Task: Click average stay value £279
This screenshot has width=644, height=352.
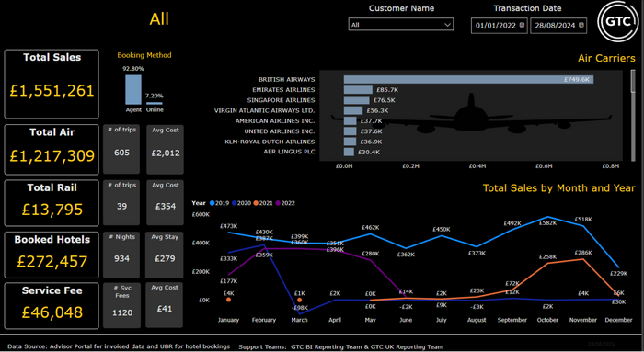Action: (165, 258)
